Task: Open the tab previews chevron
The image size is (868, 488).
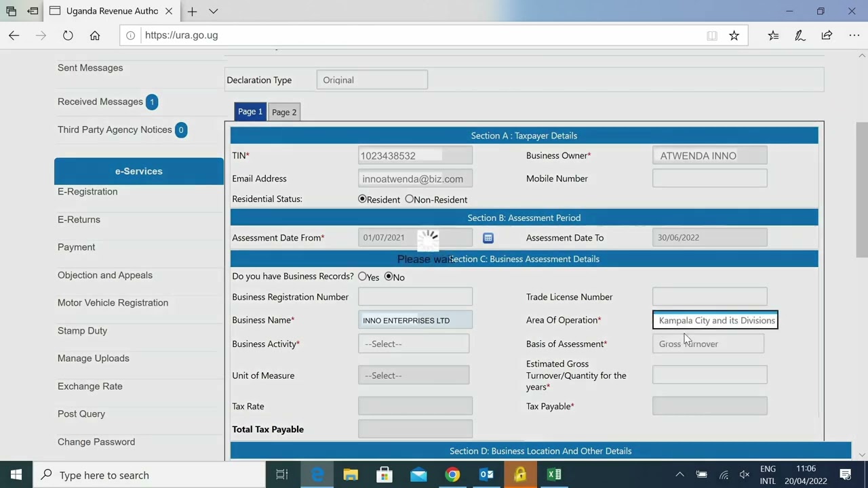Action: pyautogui.click(x=213, y=12)
